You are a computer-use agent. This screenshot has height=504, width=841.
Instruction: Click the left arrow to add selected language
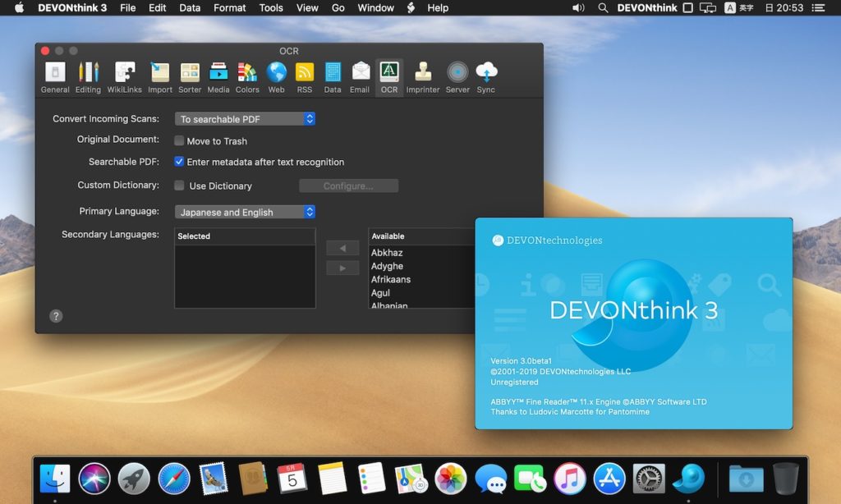[342, 248]
